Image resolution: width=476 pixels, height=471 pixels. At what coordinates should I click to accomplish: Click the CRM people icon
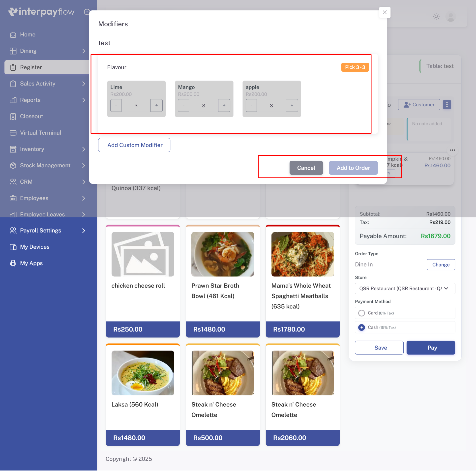coord(13,182)
